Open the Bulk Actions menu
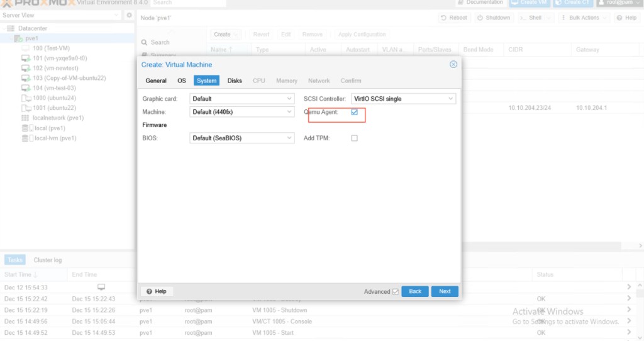This screenshot has height=341, width=644. coord(584,18)
